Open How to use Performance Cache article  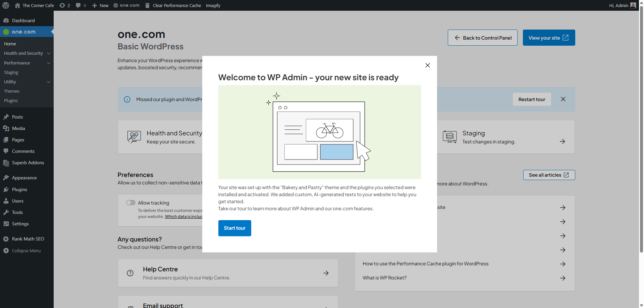click(x=426, y=264)
